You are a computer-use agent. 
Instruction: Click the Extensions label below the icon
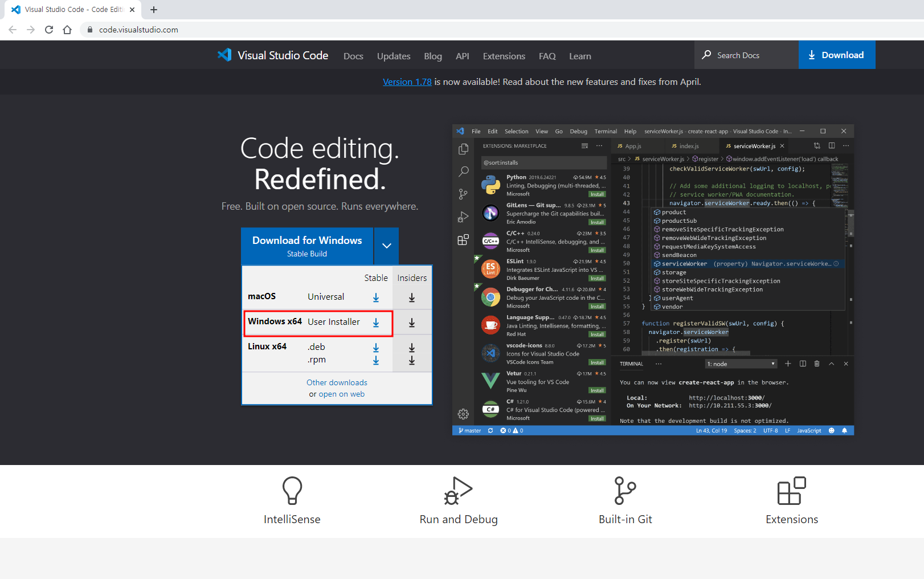pos(792,519)
